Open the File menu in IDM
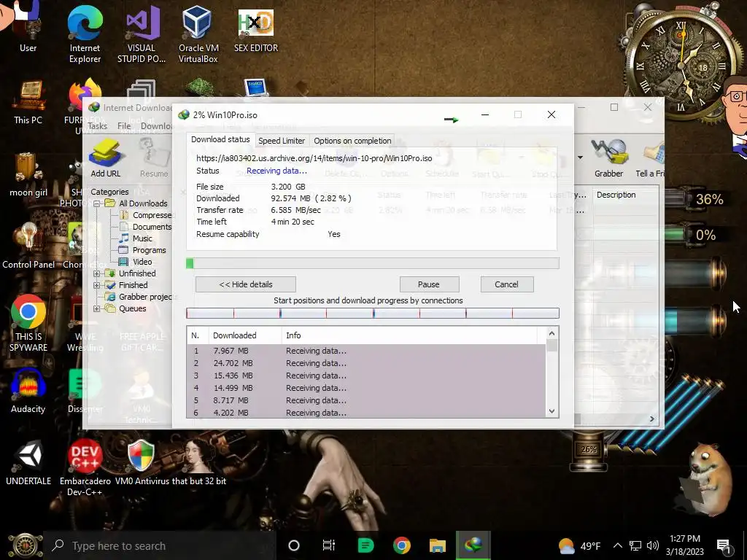Viewport: 747px width, 560px height. pos(124,126)
